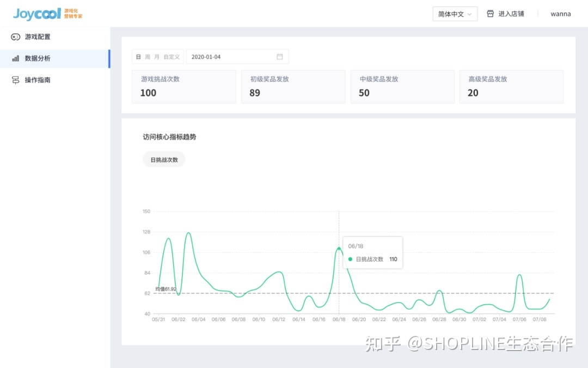Click the shop icon next to 进入店铺

[x=490, y=14]
